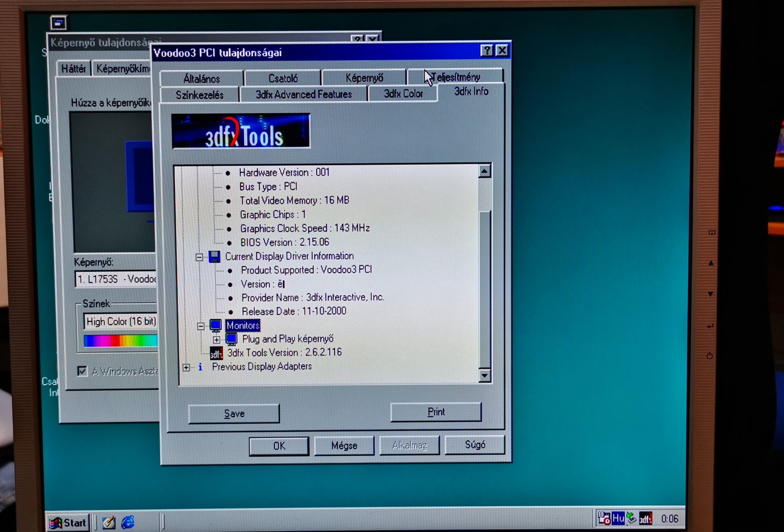Select 'Graphic Chips : 1' row

point(273,214)
